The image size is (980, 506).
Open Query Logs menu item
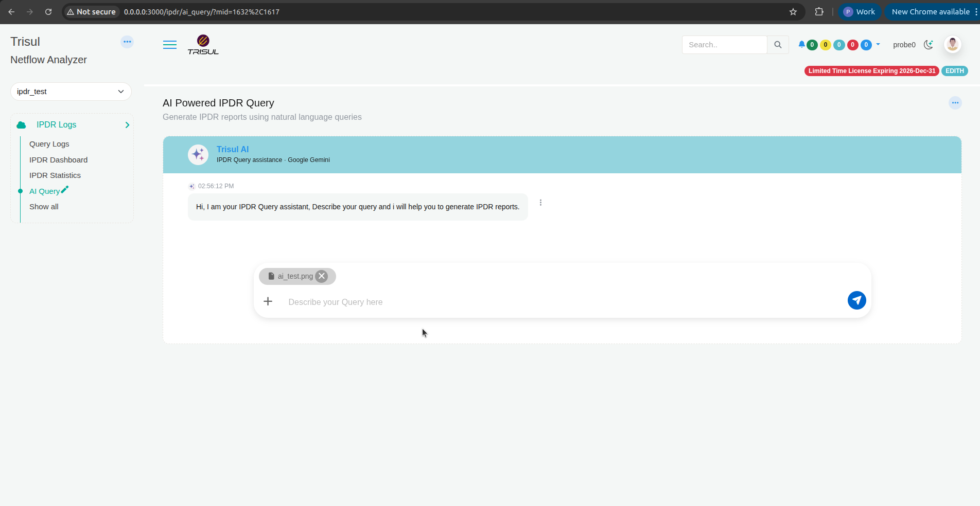(49, 144)
